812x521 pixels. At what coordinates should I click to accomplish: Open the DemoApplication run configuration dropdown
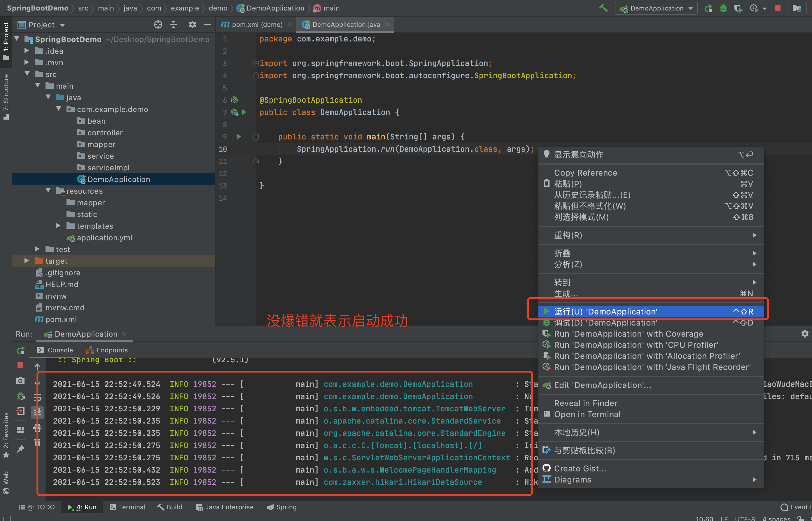click(656, 8)
